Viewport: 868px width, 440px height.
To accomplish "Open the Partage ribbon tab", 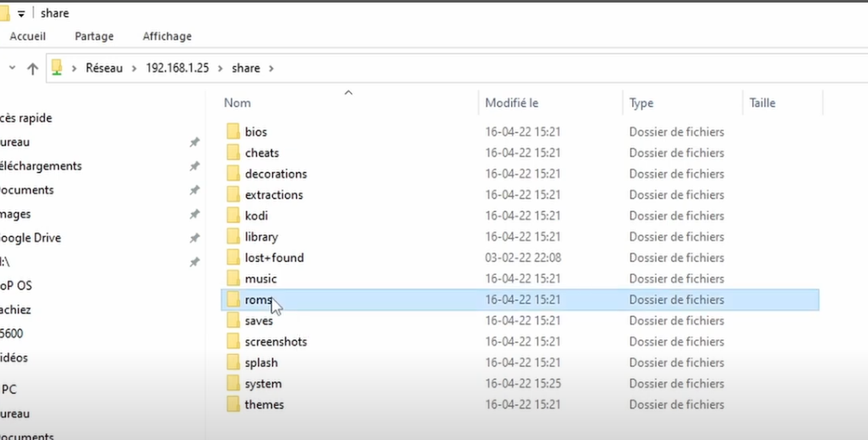I will coord(94,37).
